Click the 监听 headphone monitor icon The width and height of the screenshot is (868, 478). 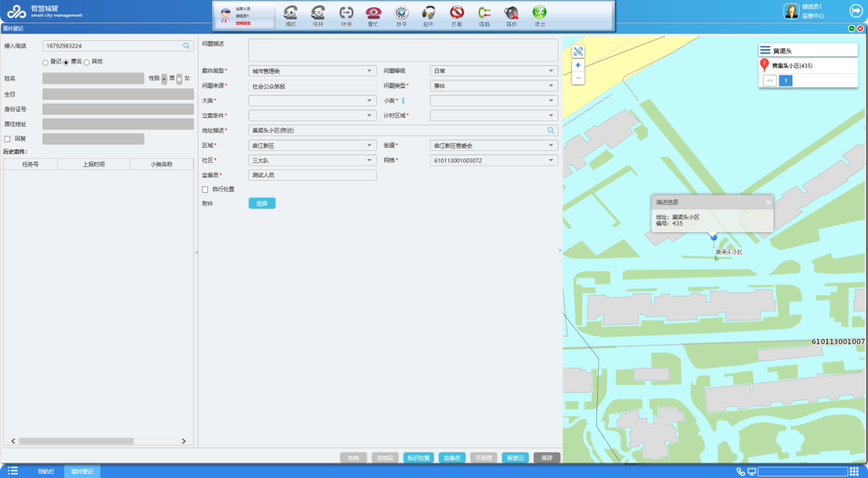tap(428, 13)
